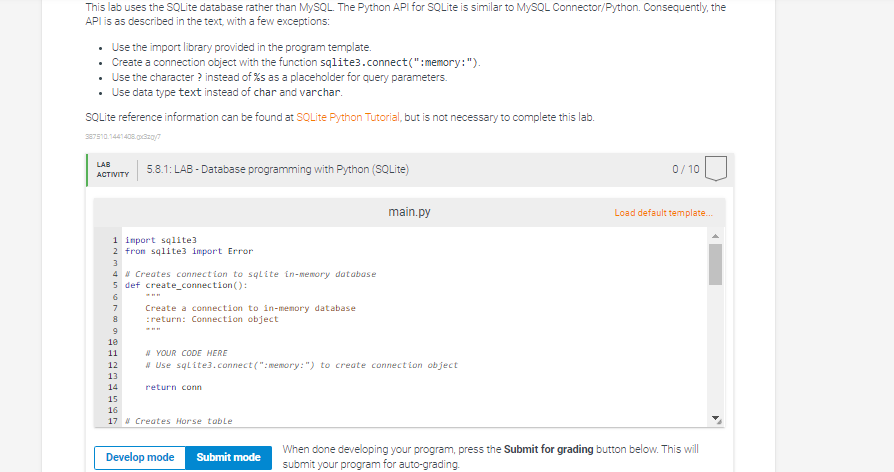Click the editor scrollbar up arrow
This screenshot has width=894, height=472.
716,236
